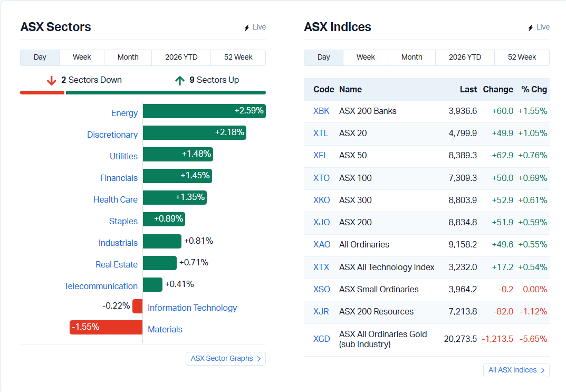
Task: Open the XGD gold index code
Action: point(321,339)
